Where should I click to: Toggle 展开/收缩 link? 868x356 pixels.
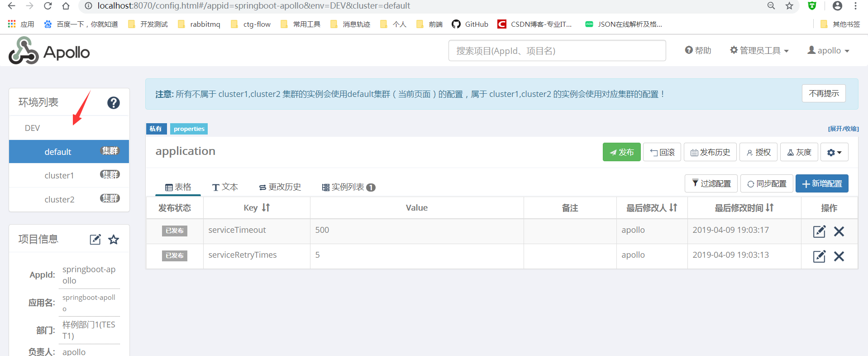(843, 129)
